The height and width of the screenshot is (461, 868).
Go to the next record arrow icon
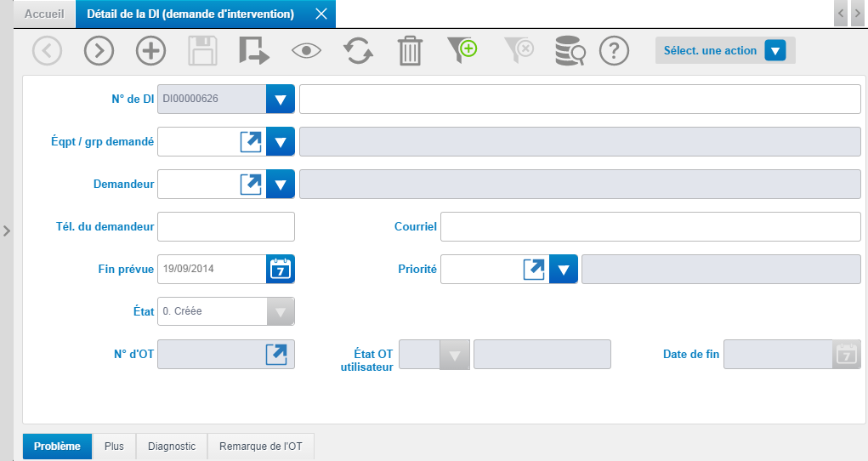(99, 51)
